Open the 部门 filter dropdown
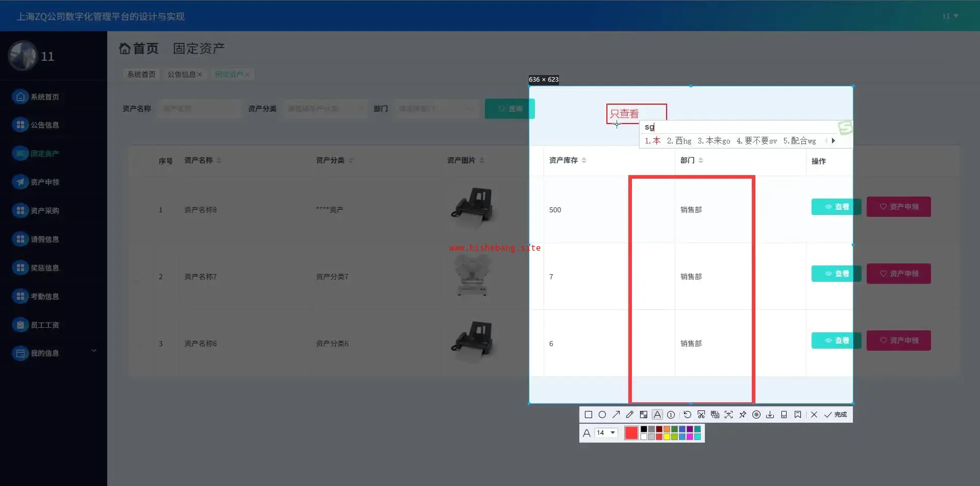The height and width of the screenshot is (486, 980). [x=435, y=109]
